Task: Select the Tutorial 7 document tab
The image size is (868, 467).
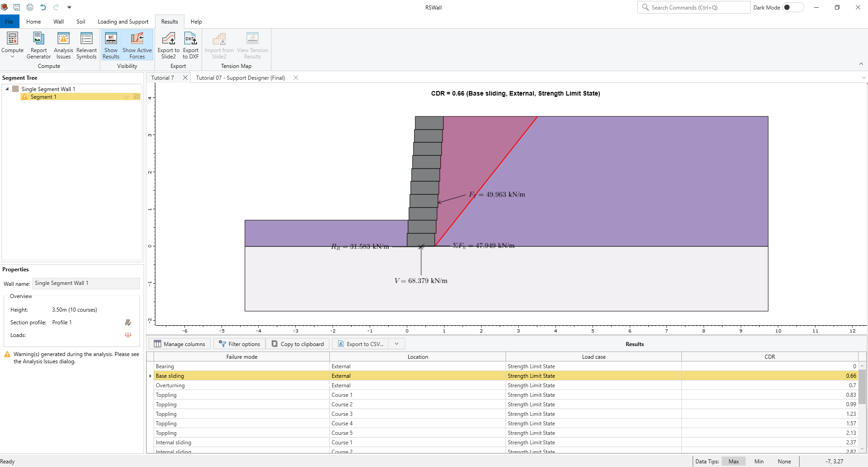Action: coord(163,78)
